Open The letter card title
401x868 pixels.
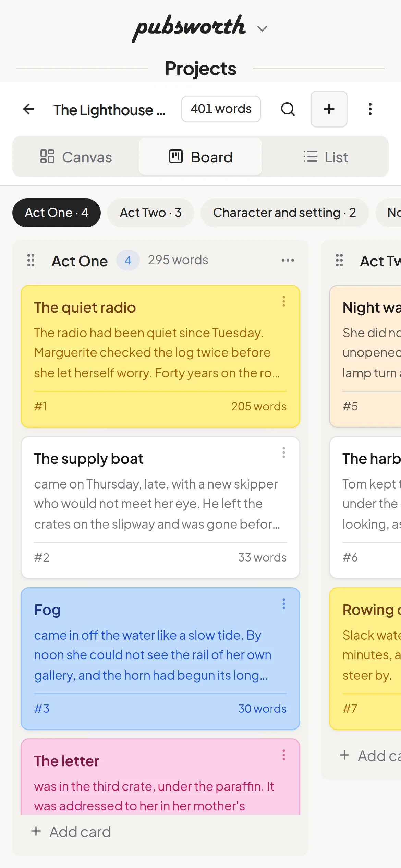coord(66,761)
